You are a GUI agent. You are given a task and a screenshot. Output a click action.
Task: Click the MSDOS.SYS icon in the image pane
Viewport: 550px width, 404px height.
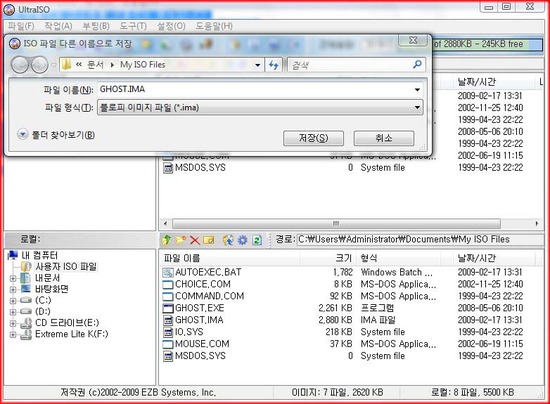coord(168,168)
